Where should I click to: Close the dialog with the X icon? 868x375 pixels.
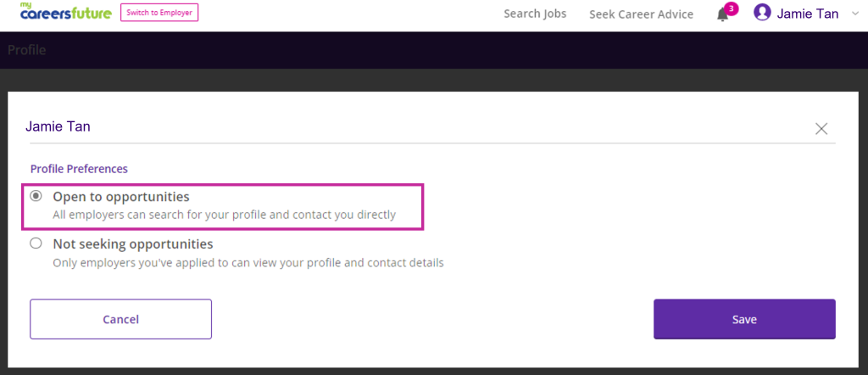821,129
